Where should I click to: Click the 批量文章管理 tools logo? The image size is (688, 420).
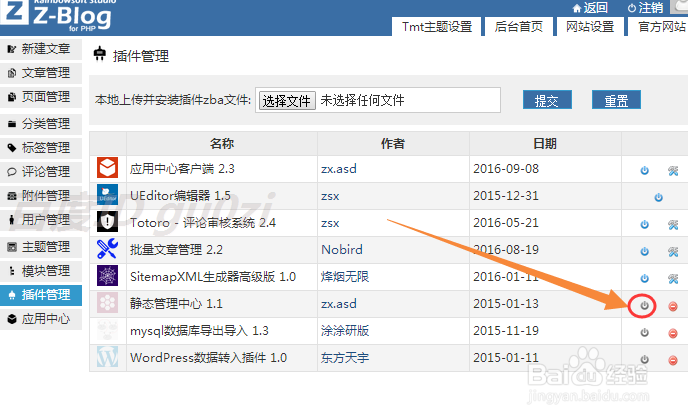pyautogui.click(x=108, y=249)
